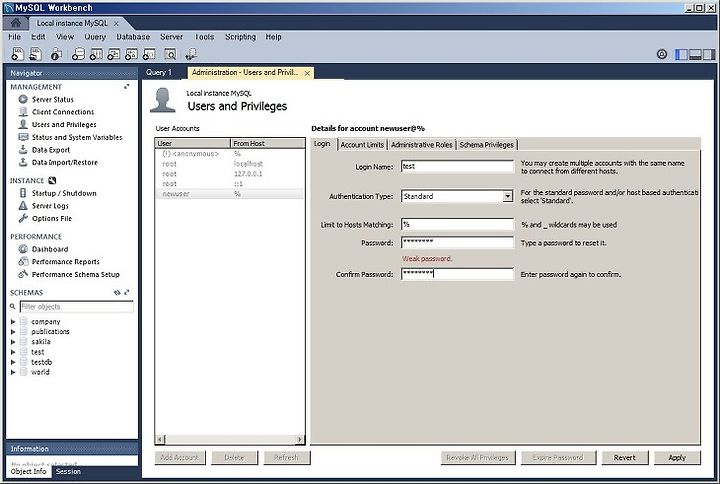720x484 pixels.
Task: Click the create new table icon
Action: [96, 54]
